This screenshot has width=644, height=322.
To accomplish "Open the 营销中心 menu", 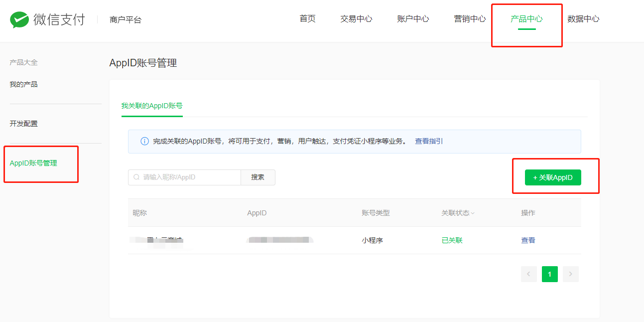I will 470,19.
